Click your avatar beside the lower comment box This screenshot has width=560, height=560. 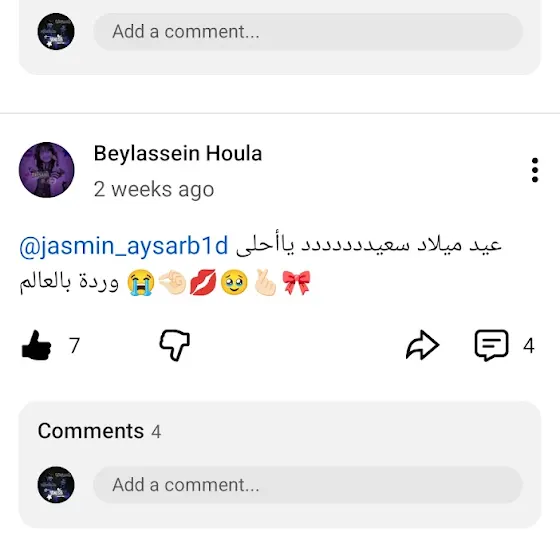click(56, 485)
